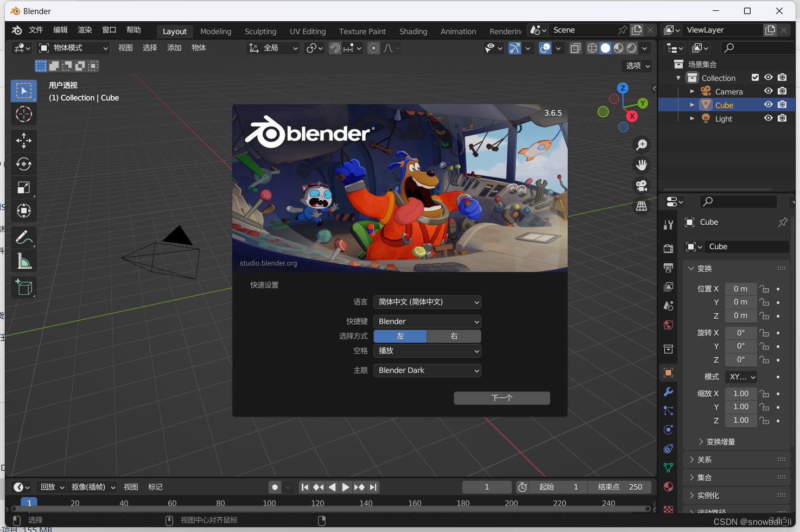Open the 空格 spacebar action dropdown

tap(427, 351)
